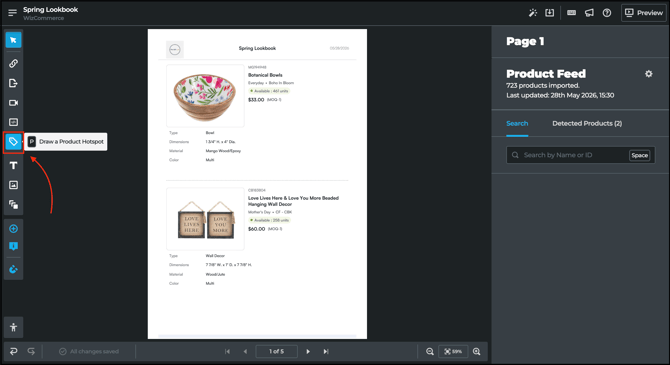Click the blue plus circle icon
The image size is (670, 365).
[13, 229]
